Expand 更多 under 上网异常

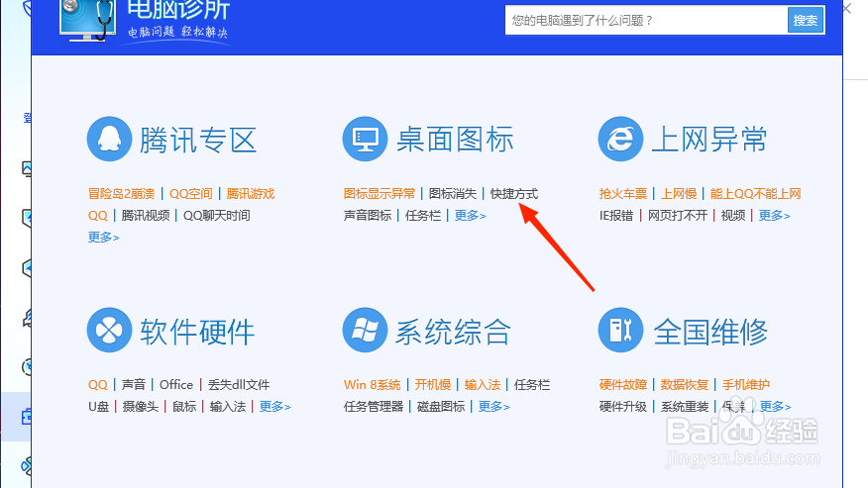775,215
